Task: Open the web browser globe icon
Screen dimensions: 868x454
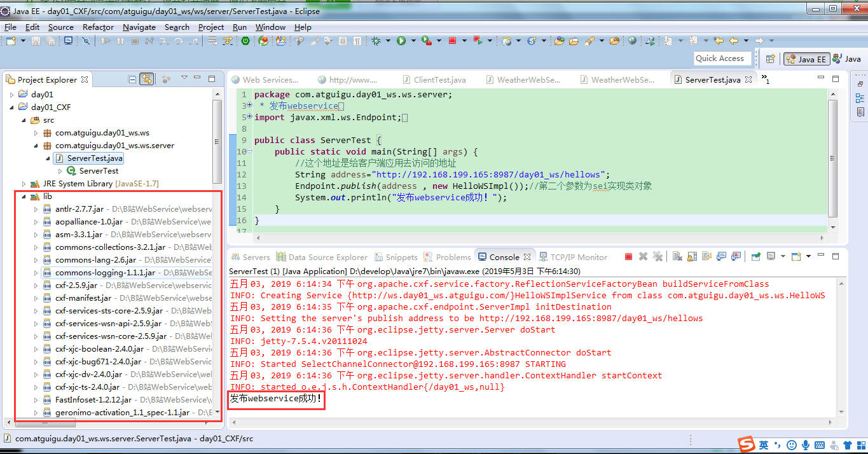Action: (x=632, y=41)
